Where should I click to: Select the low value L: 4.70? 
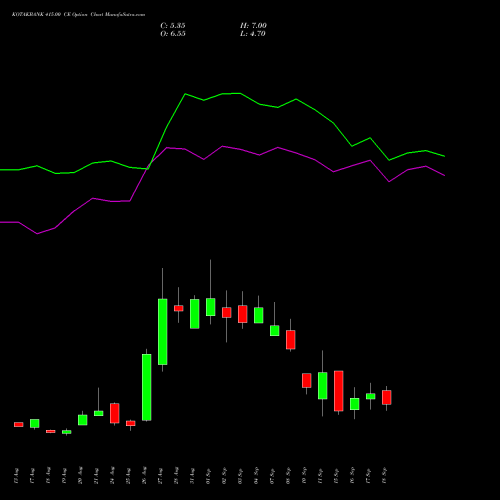click(253, 34)
